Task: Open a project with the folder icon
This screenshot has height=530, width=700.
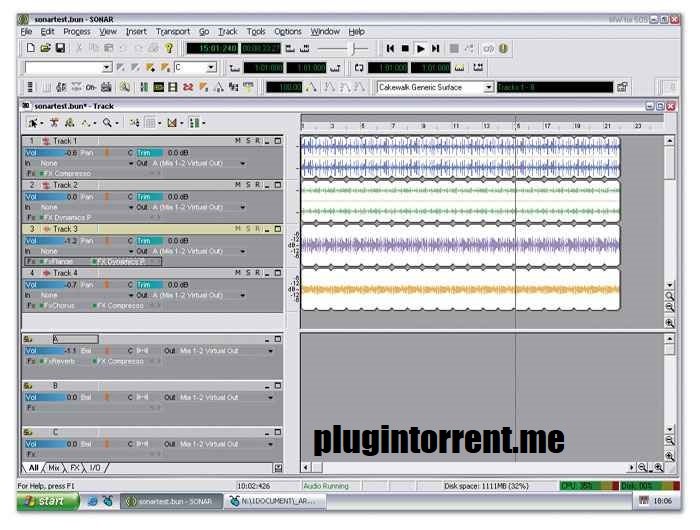Action: click(45, 48)
